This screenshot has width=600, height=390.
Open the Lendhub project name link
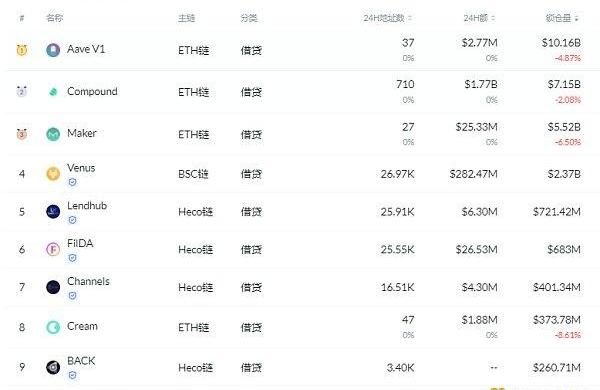click(87, 206)
